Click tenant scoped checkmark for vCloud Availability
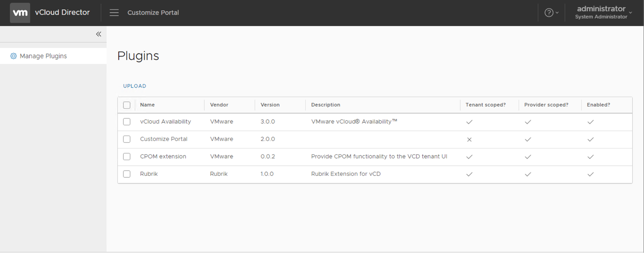 (x=469, y=122)
